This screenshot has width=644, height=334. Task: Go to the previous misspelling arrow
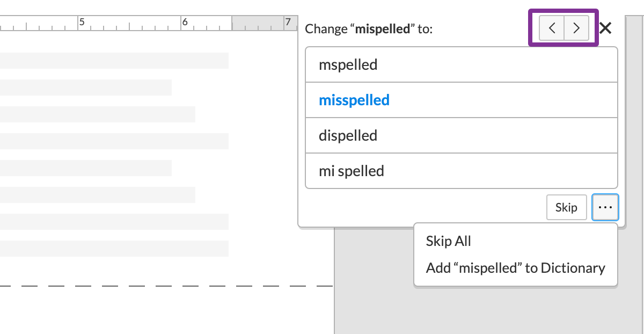(552, 28)
